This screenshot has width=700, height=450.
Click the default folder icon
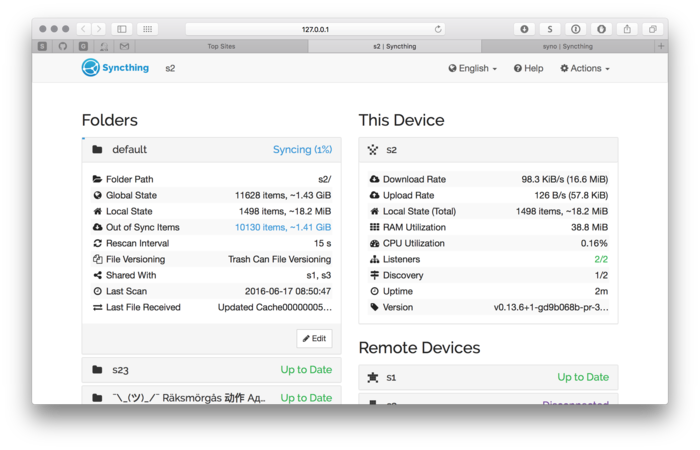(x=97, y=149)
